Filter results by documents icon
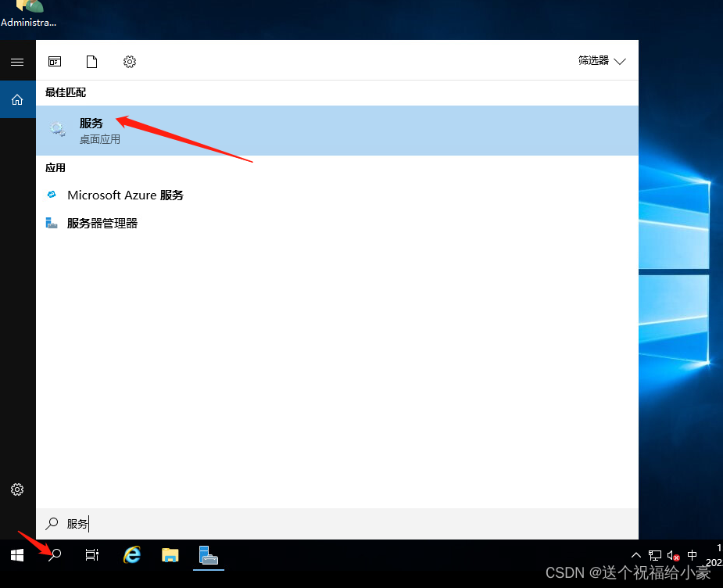The height and width of the screenshot is (588, 723). [x=91, y=61]
